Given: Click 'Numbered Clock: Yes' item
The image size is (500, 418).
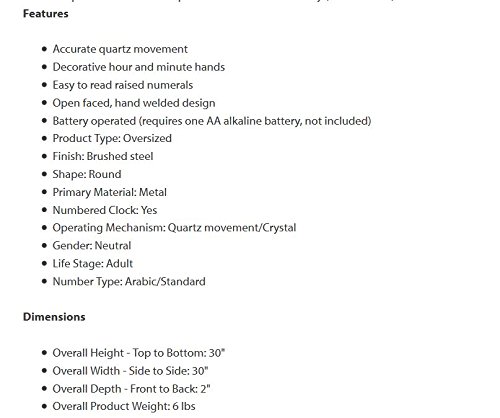Looking at the screenshot, I should [105, 210].
